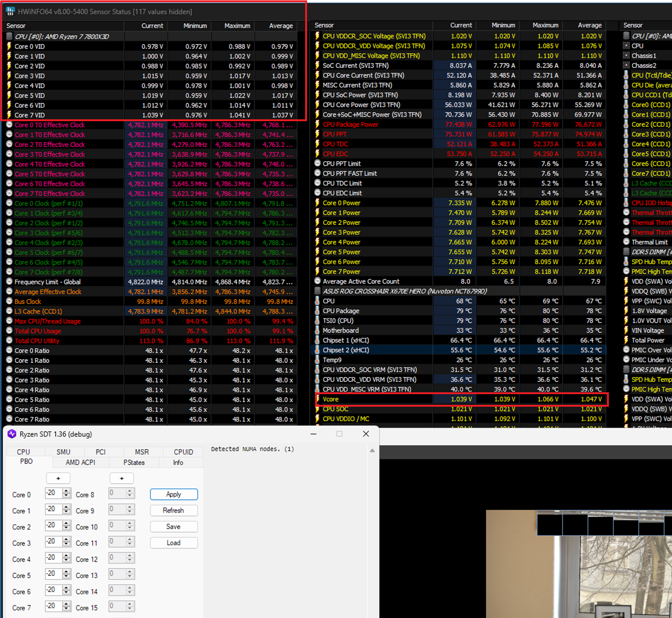
Task: Click the Core 2 offset spinner arrows
Action: point(66,525)
